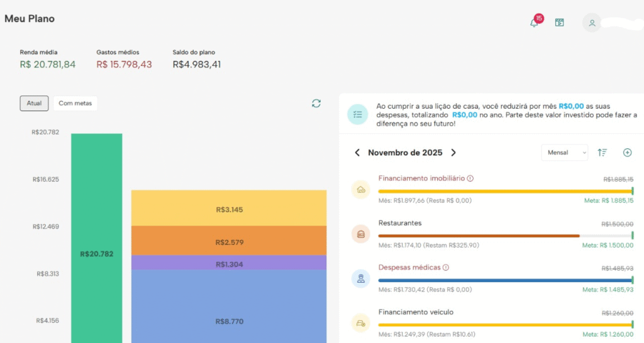
Task: Click the video tutorial icon in header
Action: click(x=559, y=23)
